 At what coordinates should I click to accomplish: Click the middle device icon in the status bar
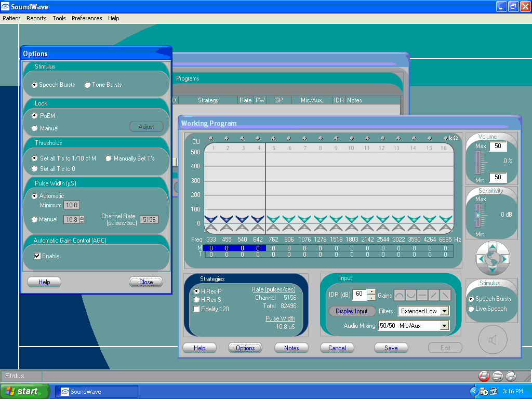coord(497,376)
